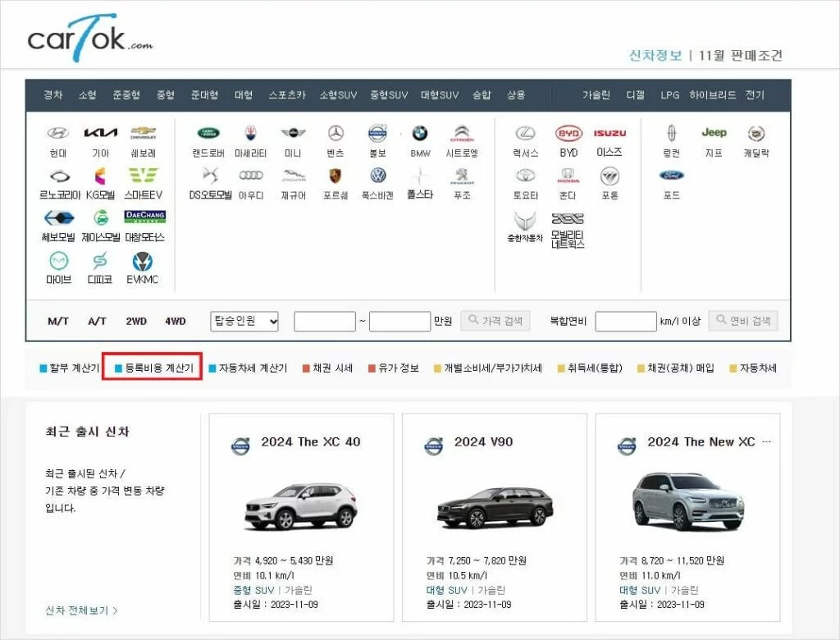Click the BYD brand logo
Screen dimensions: 840x640
568,133
